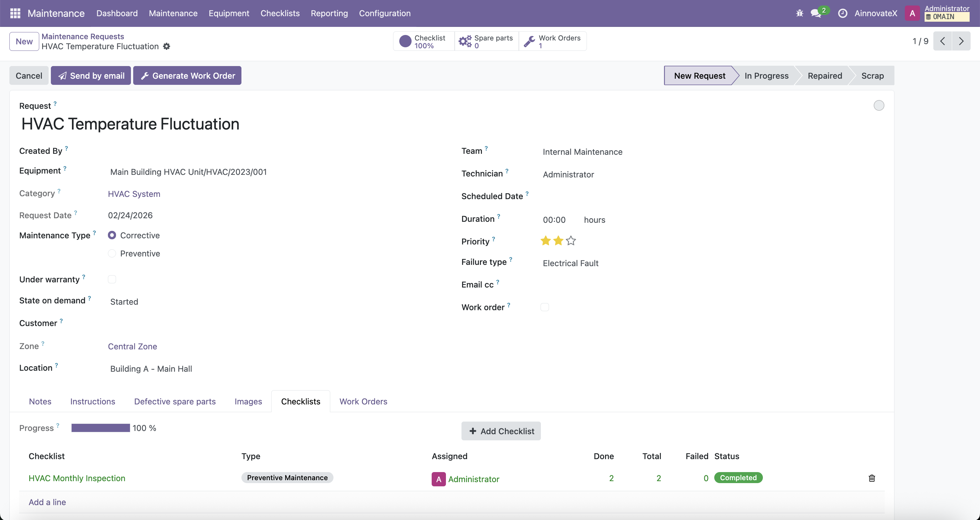This screenshot has width=980, height=520.
Task: Open the Failure type dropdown field
Action: coord(570,263)
